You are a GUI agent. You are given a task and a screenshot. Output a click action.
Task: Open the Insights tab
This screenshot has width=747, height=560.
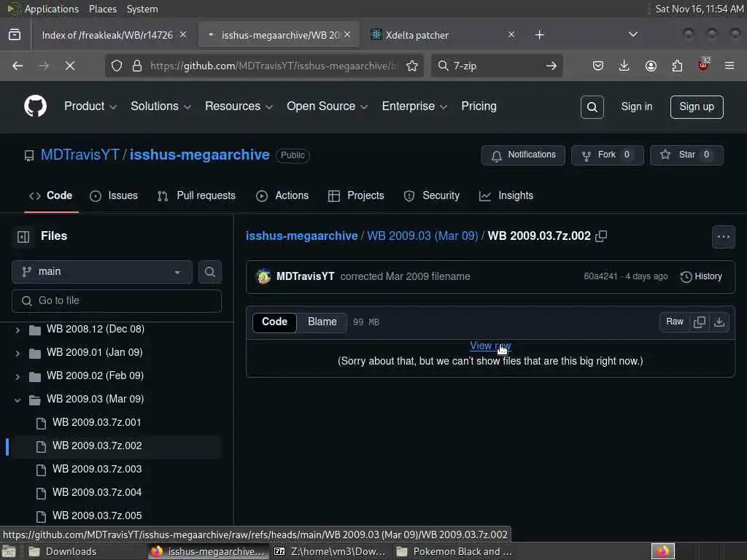pos(506,195)
